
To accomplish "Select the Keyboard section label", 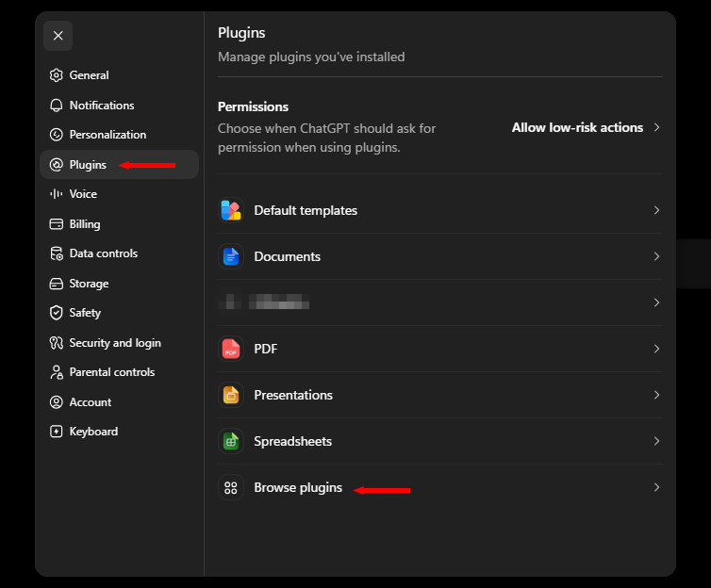I will [93, 432].
